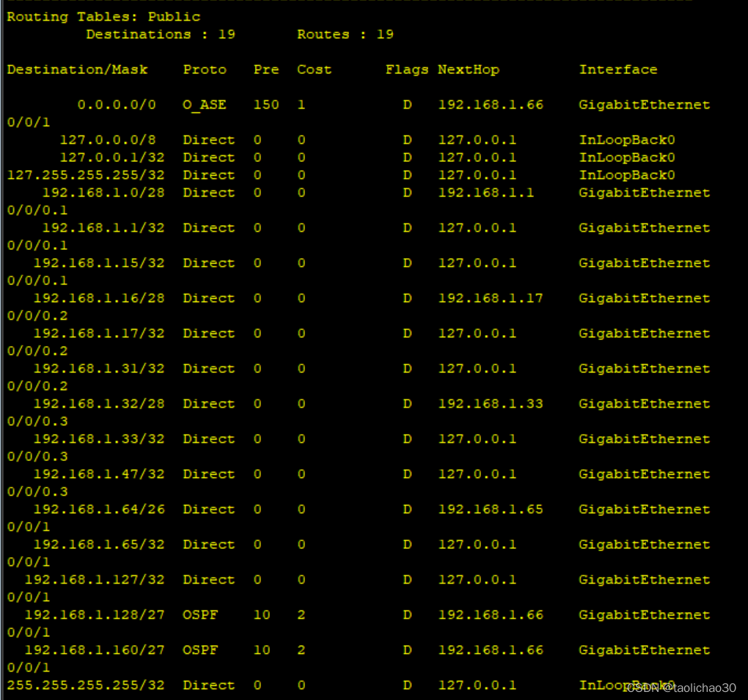
Task: Click the Pre column header
Action: pyautogui.click(x=265, y=69)
